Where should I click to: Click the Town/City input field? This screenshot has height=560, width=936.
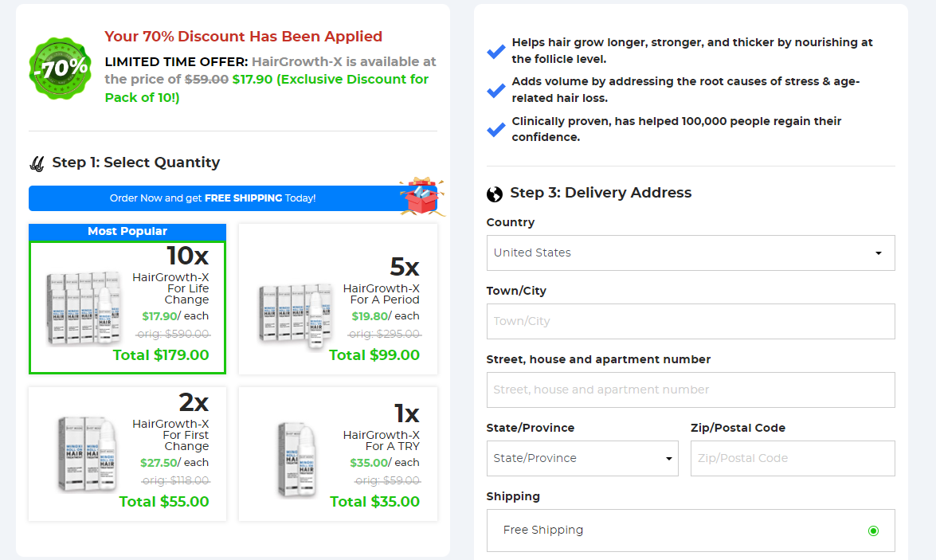(x=691, y=321)
